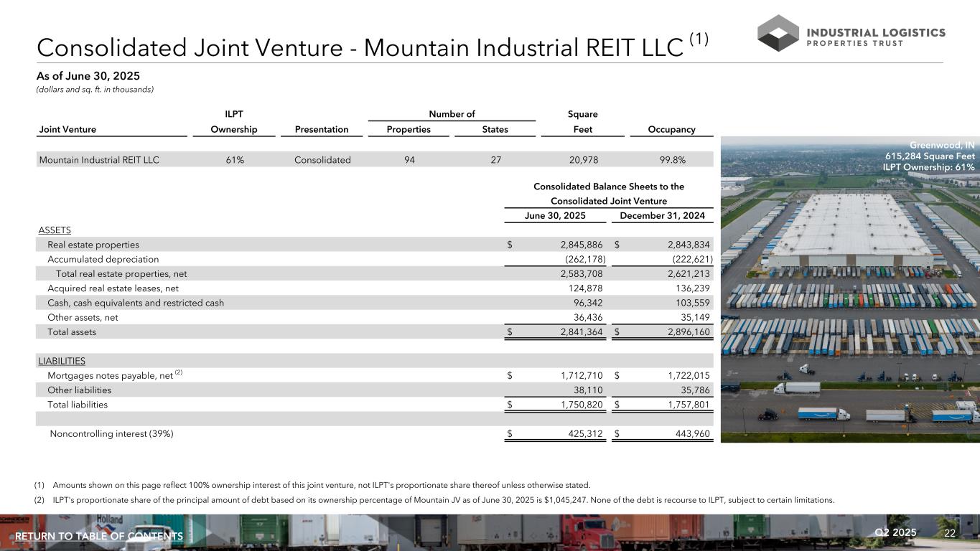The height and width of the screenshot is (551, 980).
Task: Click the page number 22 in footer
Action: pyautogui.click(x=950, y=532)
